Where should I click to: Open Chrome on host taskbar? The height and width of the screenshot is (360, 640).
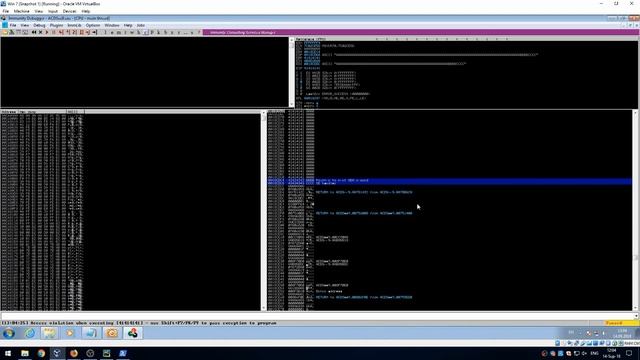coord(41,353)
